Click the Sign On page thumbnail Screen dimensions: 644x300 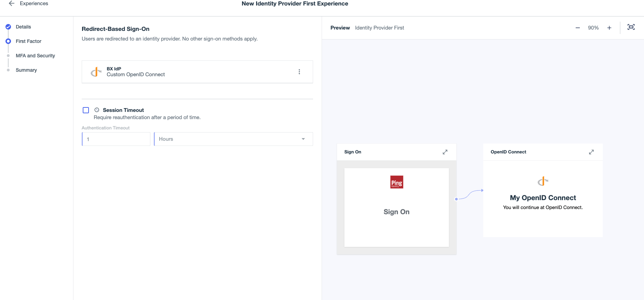coord(396,207)
